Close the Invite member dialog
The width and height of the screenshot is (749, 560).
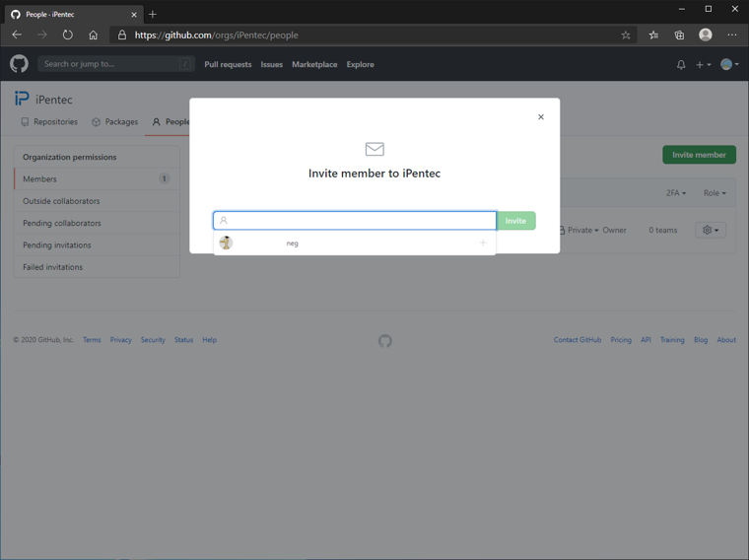(x=541, y=117)
